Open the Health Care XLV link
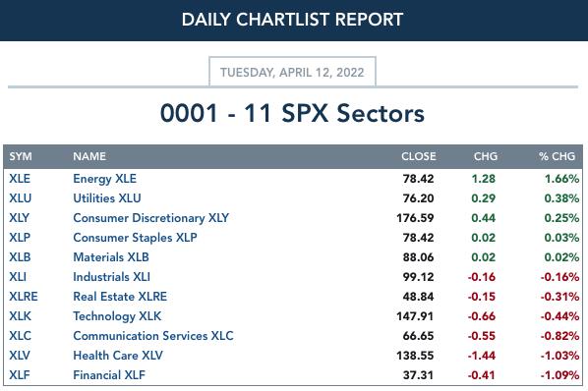The height and width of the screenshot is (391, 588). (118, 356)
